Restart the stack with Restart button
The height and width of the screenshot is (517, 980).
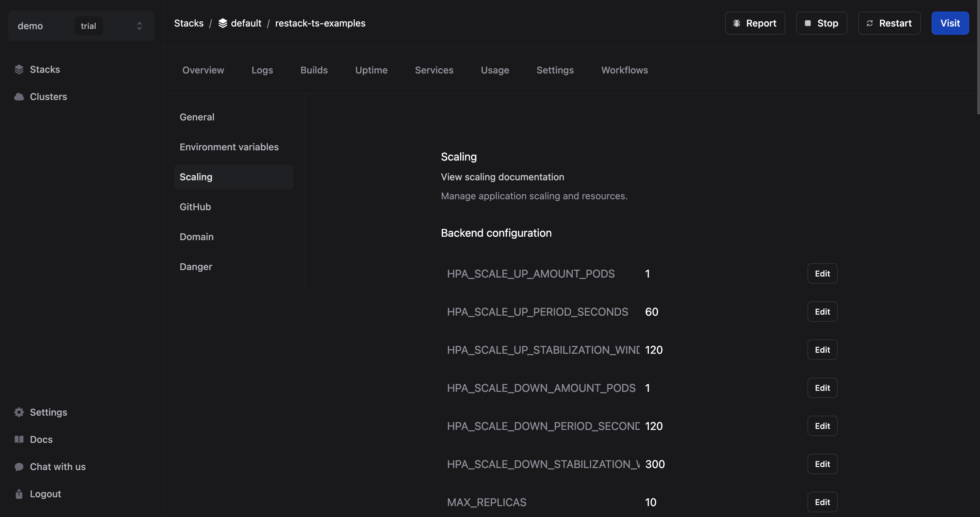click(x=889, y=23)
